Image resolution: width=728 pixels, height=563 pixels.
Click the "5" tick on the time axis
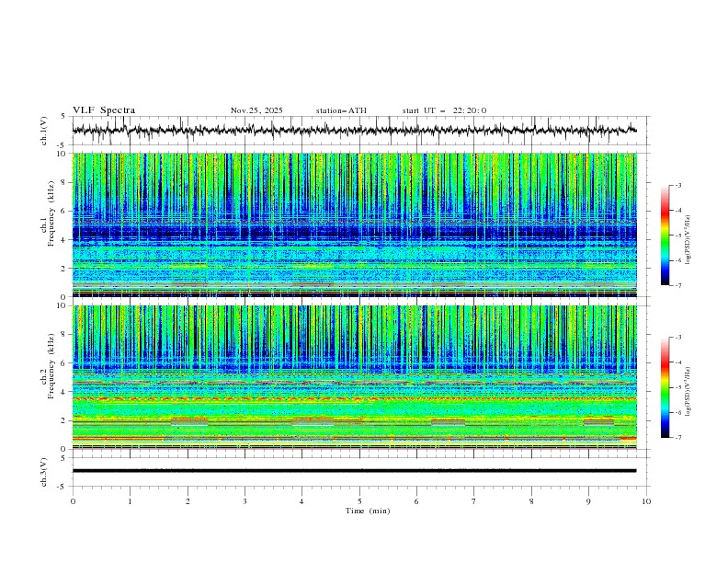click(x=359, y=501)
